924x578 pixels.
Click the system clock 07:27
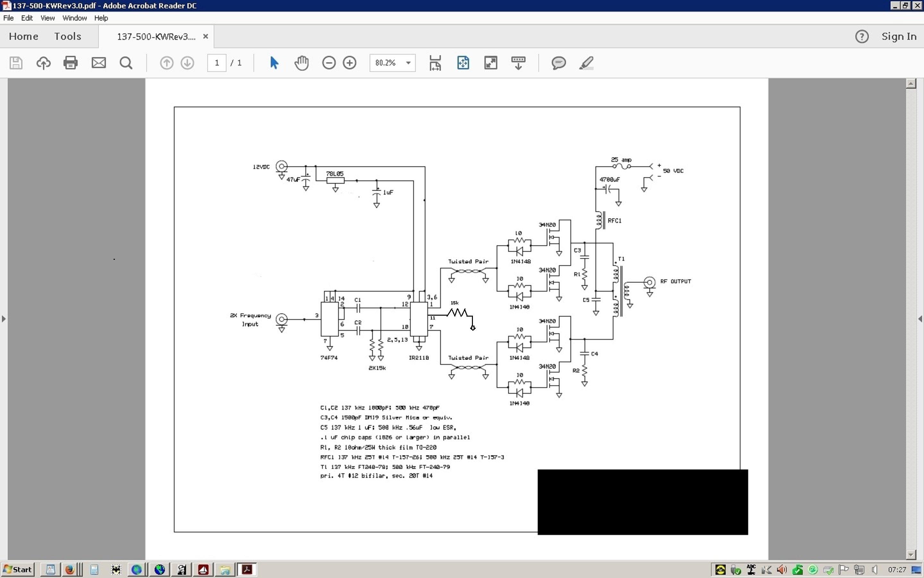click(897, 570)
